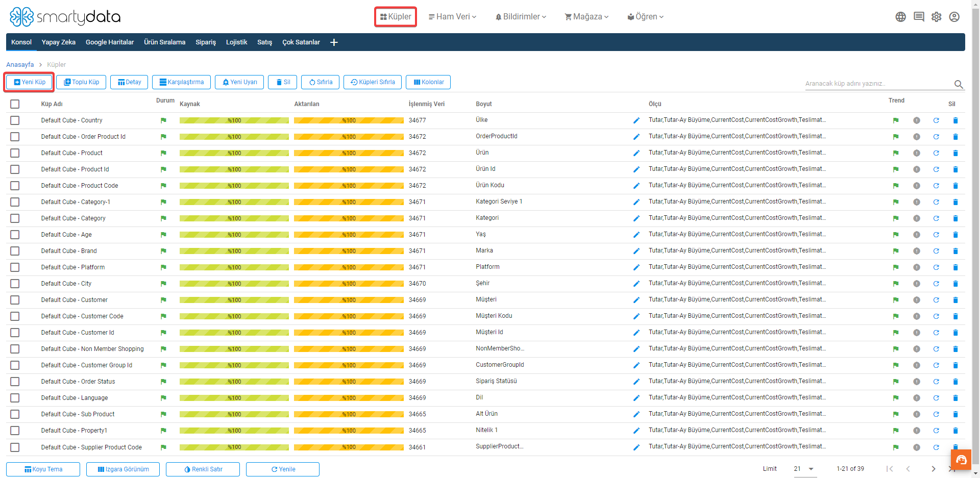Image resolution: width=980 pixels, height=478 pixels.
Task: Switch to the Google Haritalar tab
Action: point(110,42)
